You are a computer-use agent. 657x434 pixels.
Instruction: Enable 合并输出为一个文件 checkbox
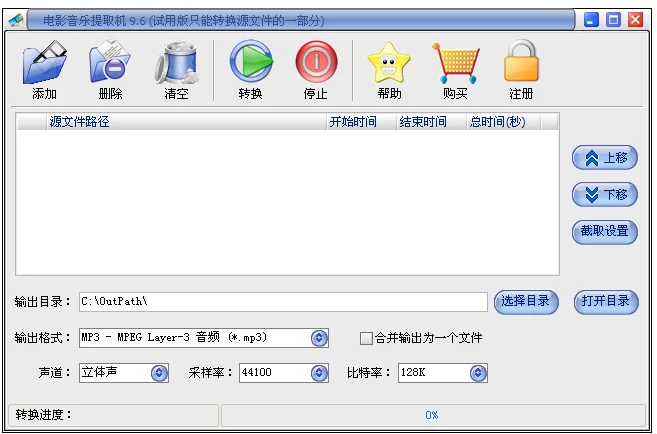pos(366,338)
